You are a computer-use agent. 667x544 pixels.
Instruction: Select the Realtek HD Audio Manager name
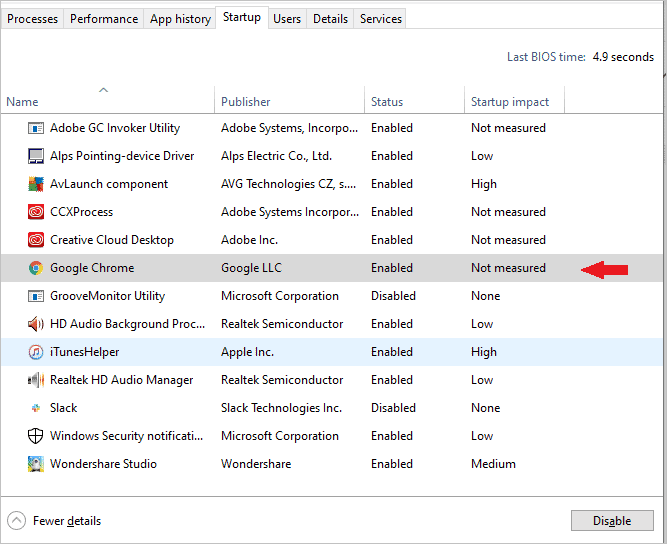click(122, 380)
